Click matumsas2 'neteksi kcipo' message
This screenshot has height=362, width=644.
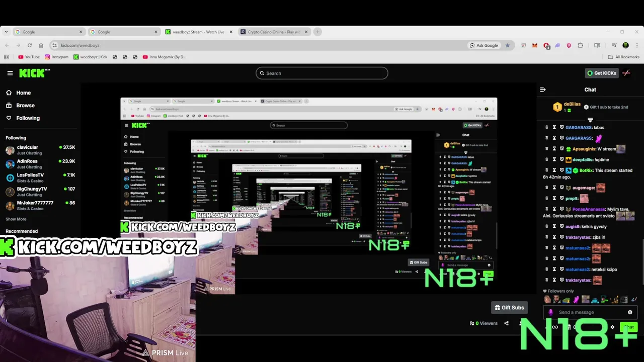coord(591,269)
